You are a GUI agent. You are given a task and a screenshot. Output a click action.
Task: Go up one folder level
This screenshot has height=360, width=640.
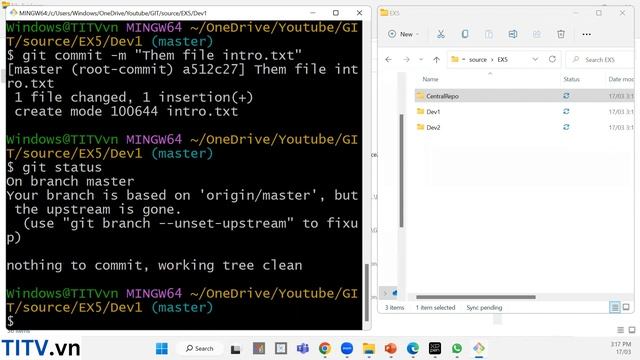pos(436,60)
